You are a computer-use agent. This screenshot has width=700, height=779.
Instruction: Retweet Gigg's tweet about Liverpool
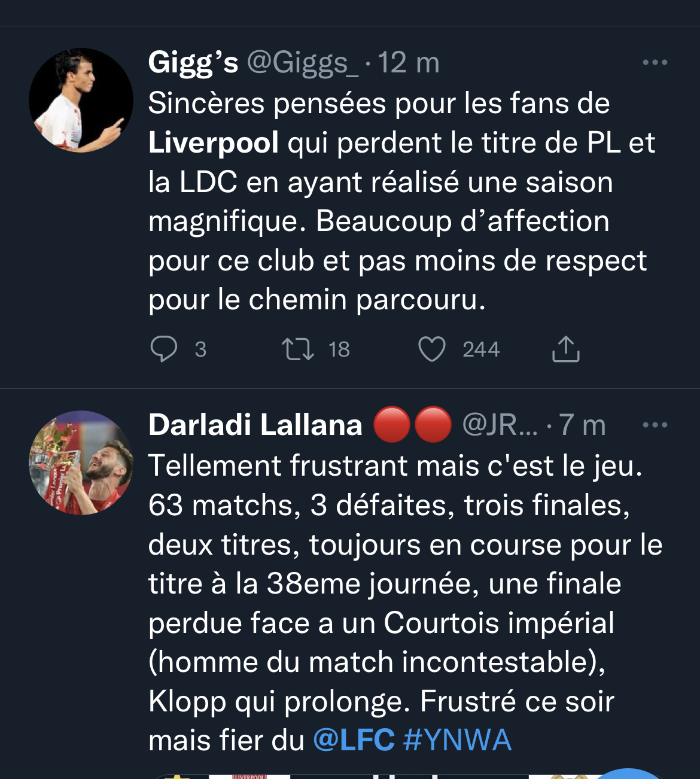[x=298, y=349]
